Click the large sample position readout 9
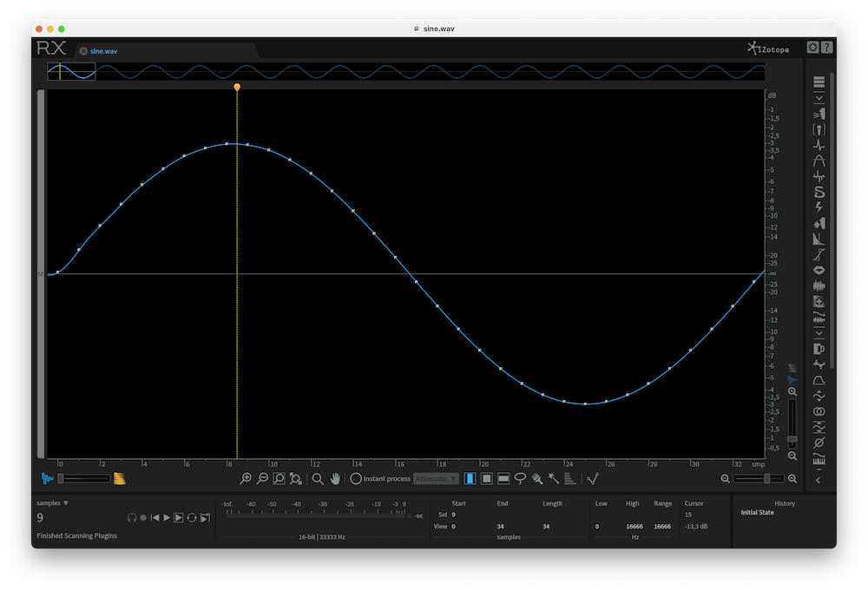Screen dimensions: 868x590 (x=40, y=517)
